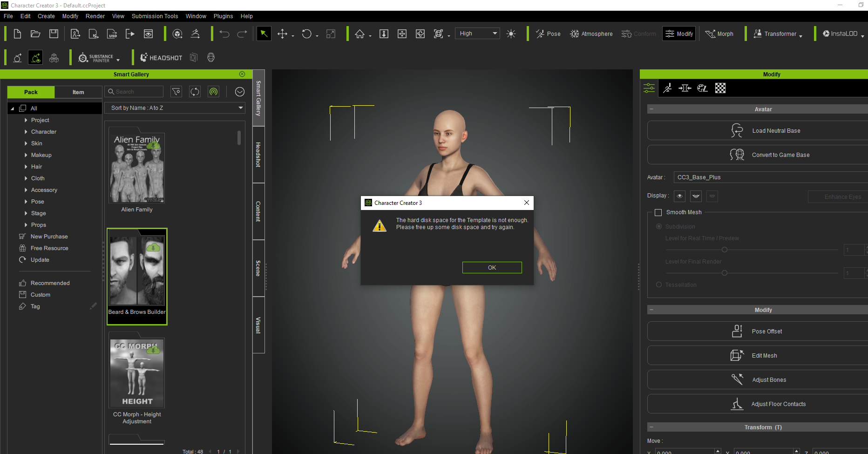868x454 pixels.
Task: Open the Motion Pose tab icon in Modify panel
Action: (x=667, y=88)
